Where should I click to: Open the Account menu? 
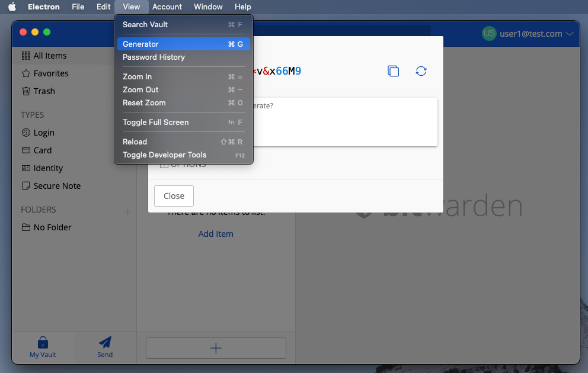(x=167, y=7)
